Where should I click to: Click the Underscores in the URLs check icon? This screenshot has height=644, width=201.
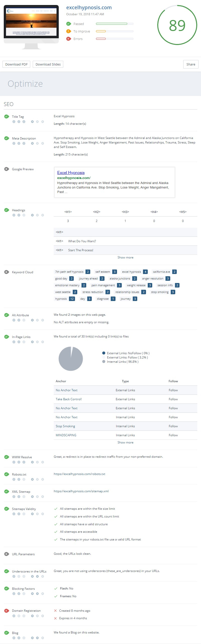(x=7, y=571)
